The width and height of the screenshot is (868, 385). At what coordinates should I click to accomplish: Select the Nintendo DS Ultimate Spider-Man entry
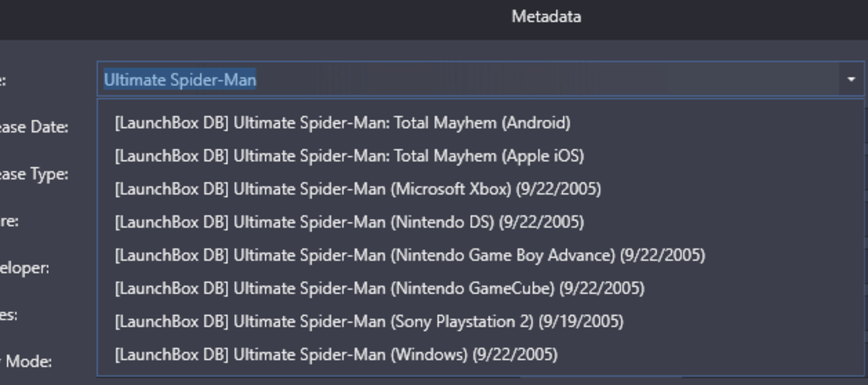350,222
